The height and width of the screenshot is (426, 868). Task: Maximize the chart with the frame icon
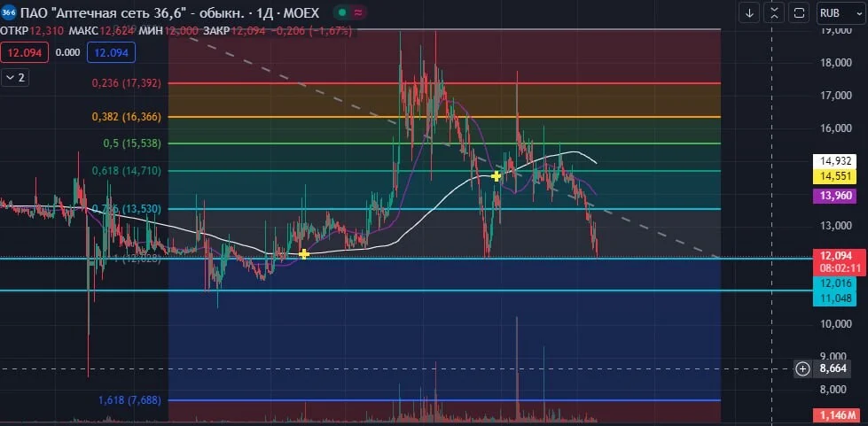pos(799,13)
